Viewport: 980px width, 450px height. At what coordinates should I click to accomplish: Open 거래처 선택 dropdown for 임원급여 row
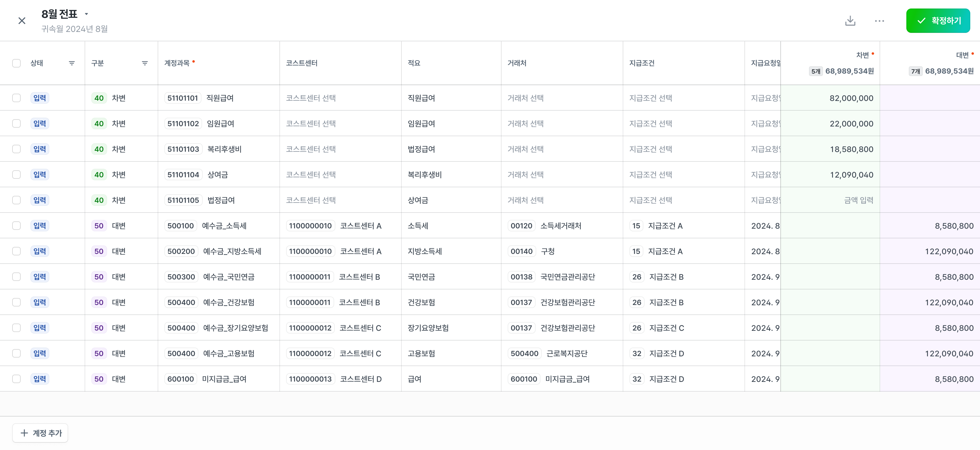point(525,123)
